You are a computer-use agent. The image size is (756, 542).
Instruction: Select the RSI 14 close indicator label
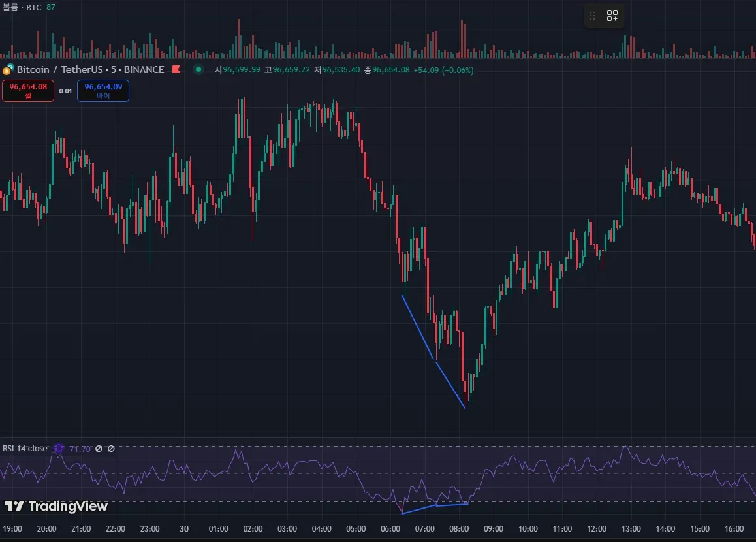25,449
